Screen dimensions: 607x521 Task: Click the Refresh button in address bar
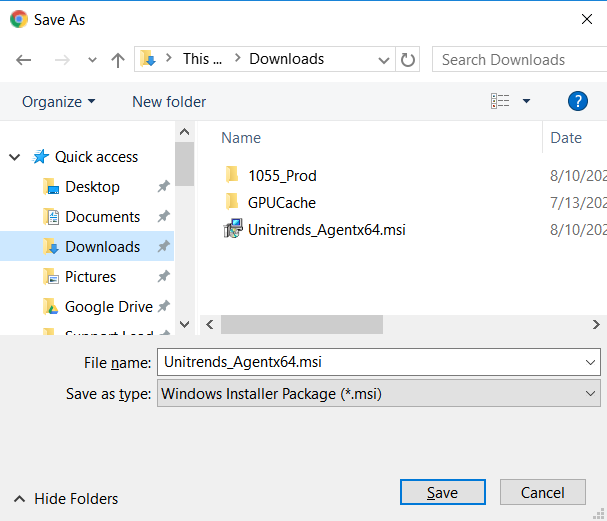pyautogui.click(x=408, y=60)
